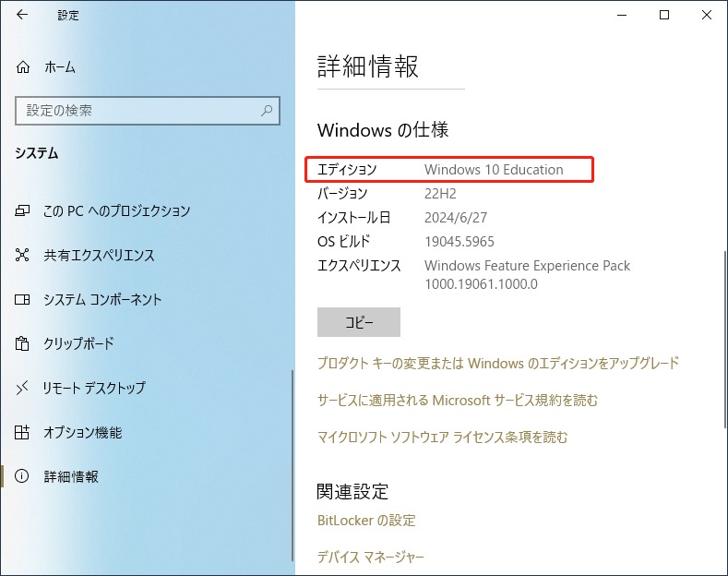The image size is (728, 576).
Task: Click the エディション label
Action: tap(347, 170)
